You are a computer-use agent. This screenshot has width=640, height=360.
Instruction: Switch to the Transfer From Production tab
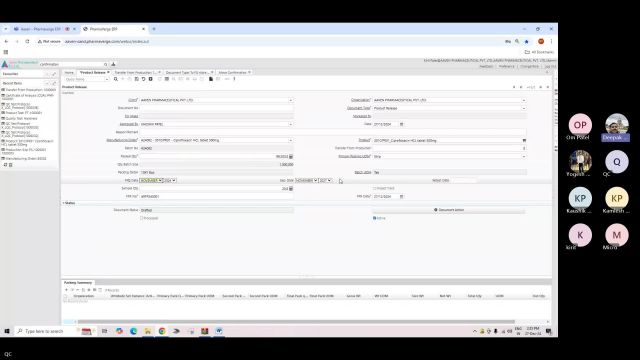[136, 72]
